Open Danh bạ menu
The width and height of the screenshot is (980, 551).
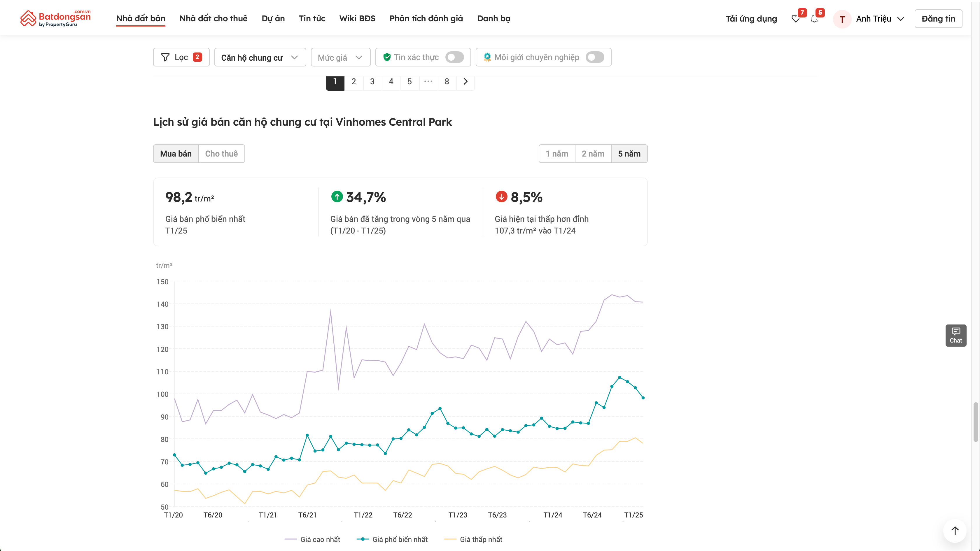(x=494, y=18)
